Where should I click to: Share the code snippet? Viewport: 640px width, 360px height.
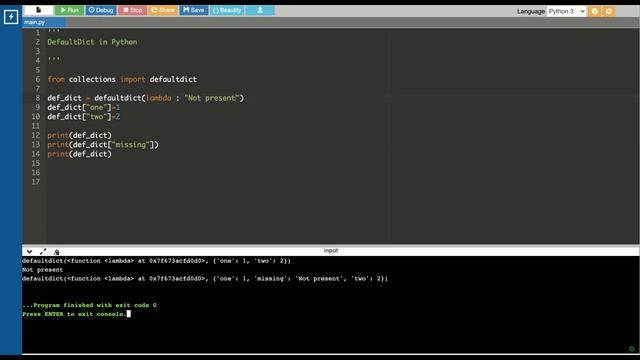(x=163, y=10)
